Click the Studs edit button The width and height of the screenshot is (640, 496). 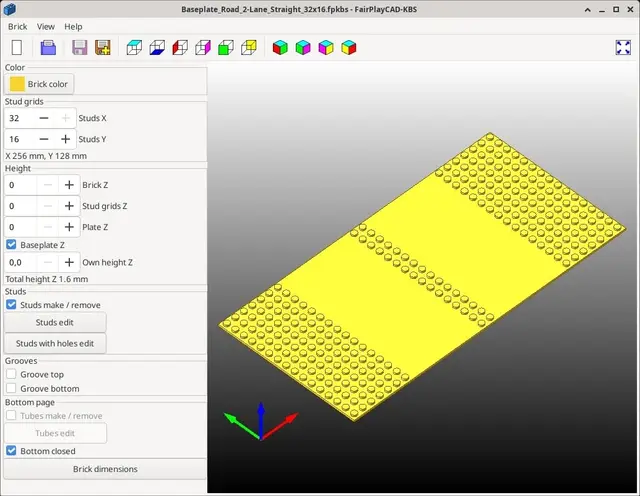[x=55, y=323]
